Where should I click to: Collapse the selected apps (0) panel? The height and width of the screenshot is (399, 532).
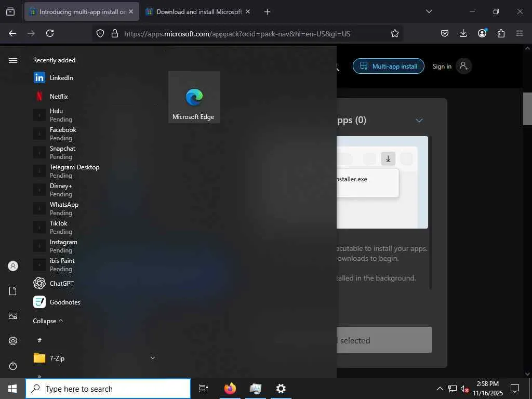tap(419, 121)
